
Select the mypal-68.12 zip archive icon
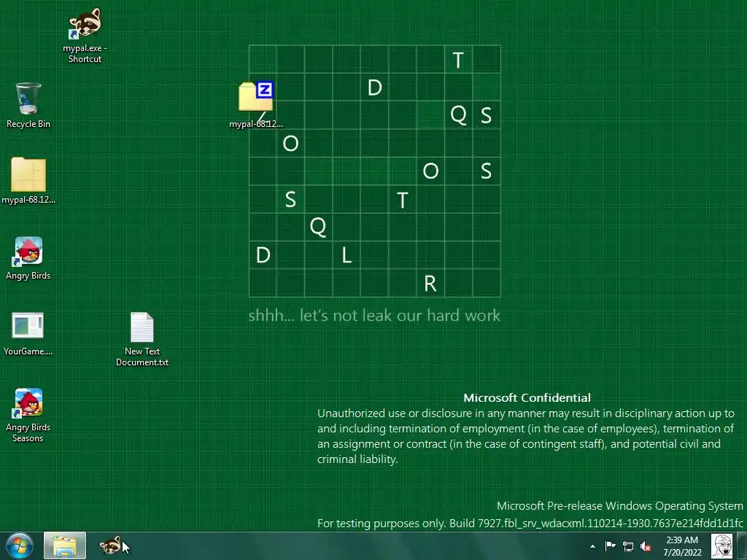[x=256, y=105]
